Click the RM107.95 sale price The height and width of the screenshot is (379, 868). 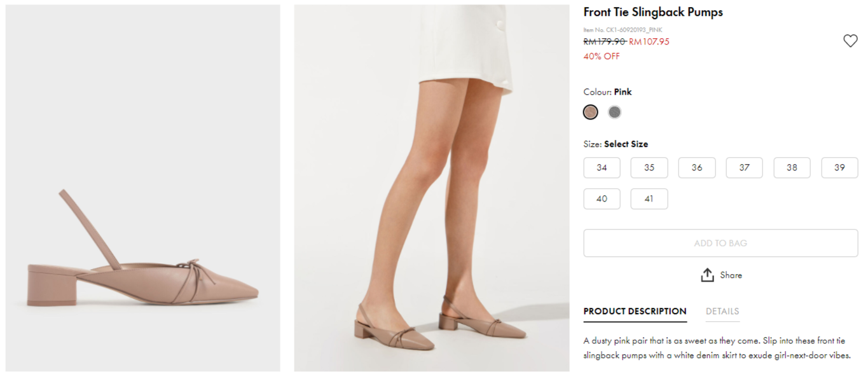point(649,42)
